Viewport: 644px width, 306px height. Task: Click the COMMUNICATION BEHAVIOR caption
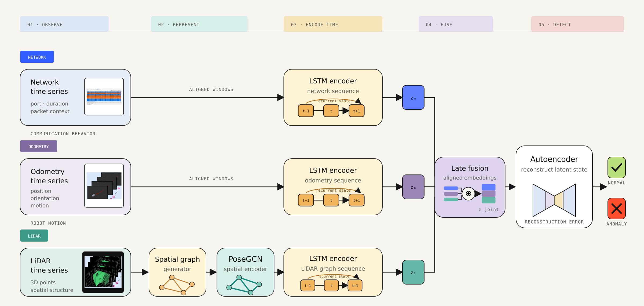pyautogui.click(x=63, y=134)
